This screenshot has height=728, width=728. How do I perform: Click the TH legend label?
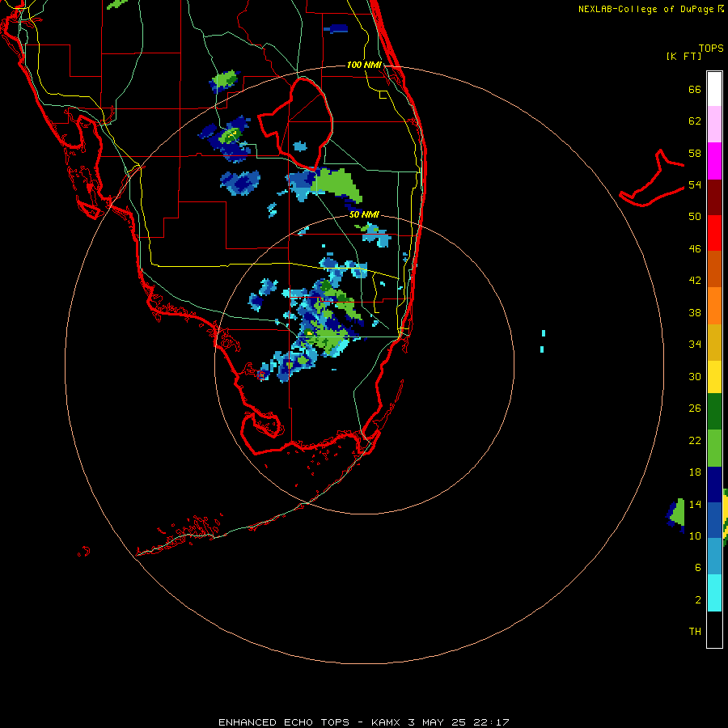pos(695,632)
